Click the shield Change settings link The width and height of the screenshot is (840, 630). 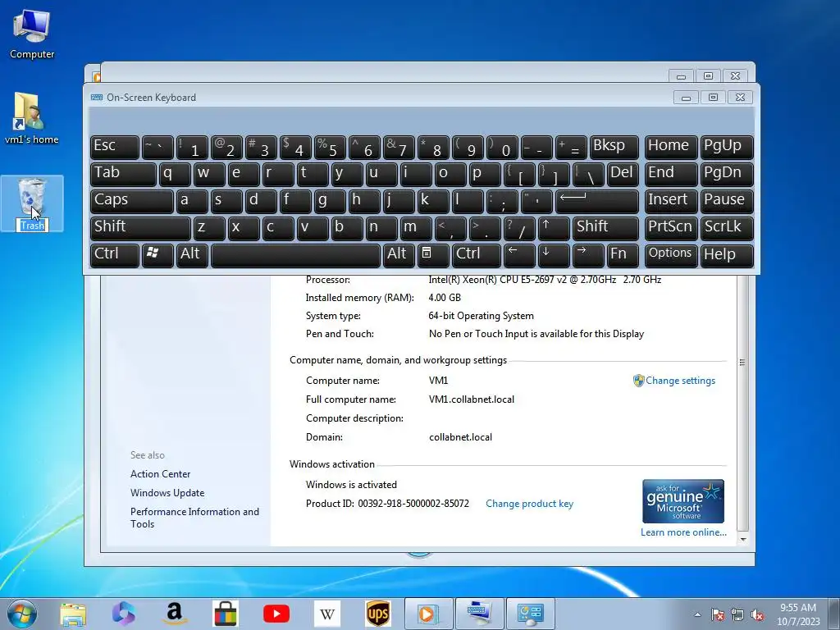click(674, 381)
